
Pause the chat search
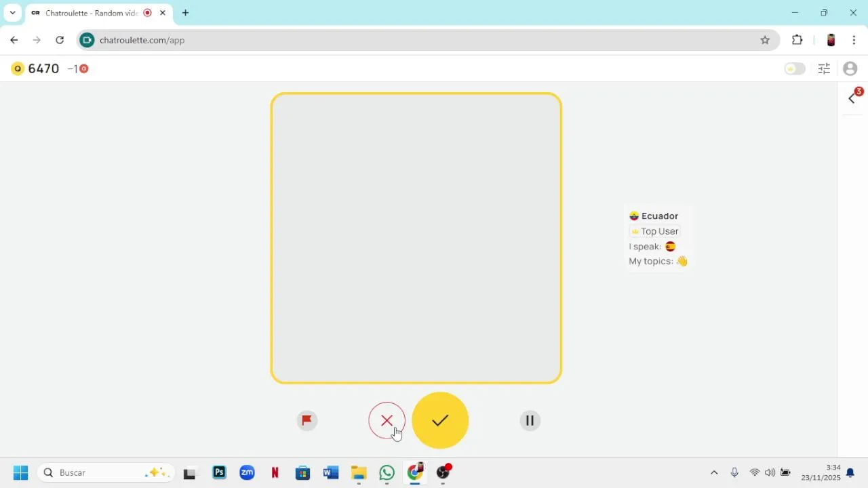[x=530, y=421]
